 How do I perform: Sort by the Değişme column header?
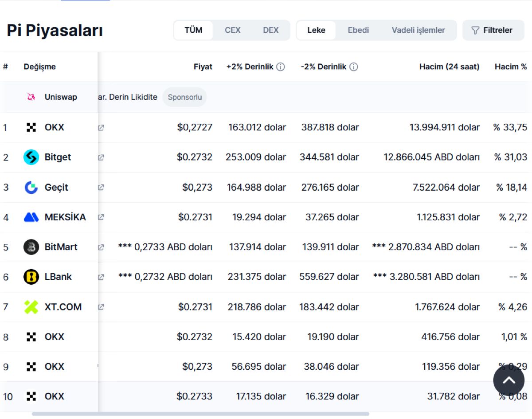[40, 67]
